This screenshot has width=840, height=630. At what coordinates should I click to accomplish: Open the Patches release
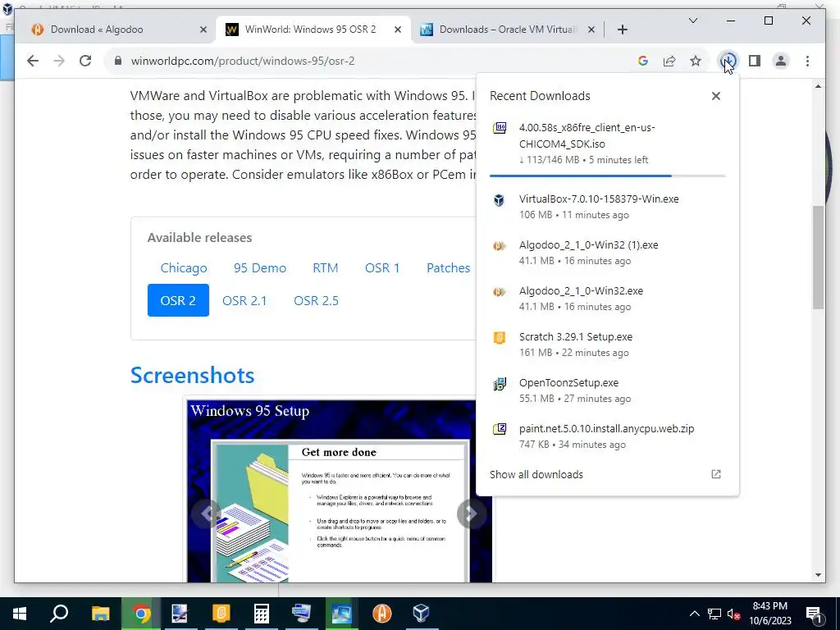tap(449, 268)
